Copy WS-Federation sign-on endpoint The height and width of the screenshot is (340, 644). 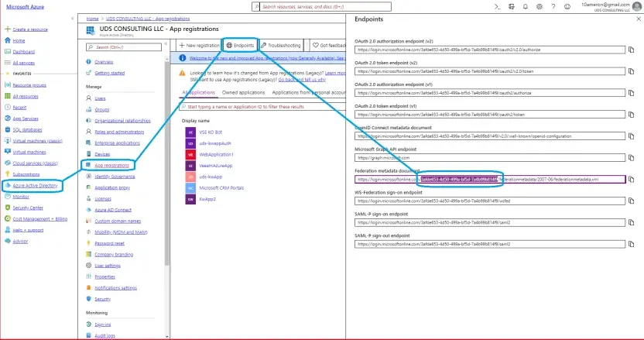632,201
